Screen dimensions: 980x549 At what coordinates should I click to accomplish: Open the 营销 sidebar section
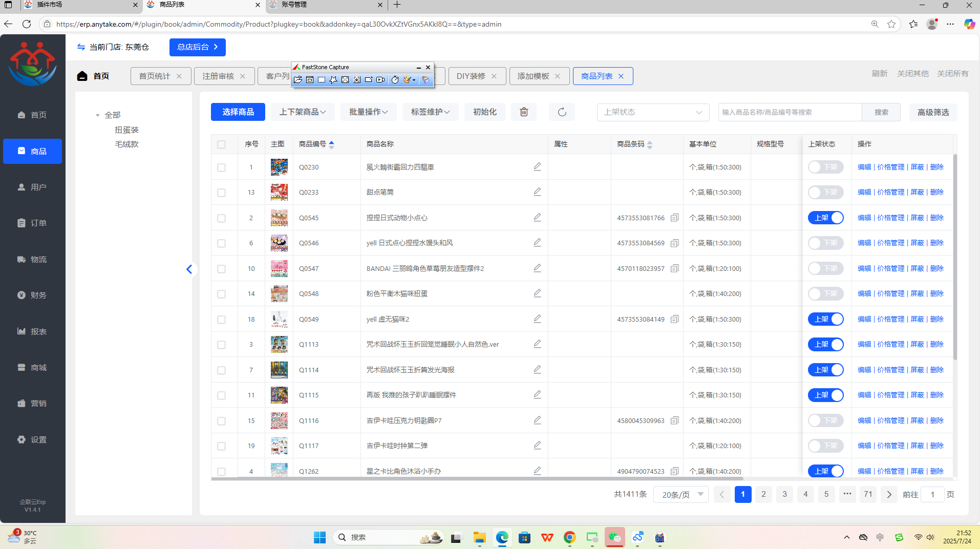coord(32,403)
